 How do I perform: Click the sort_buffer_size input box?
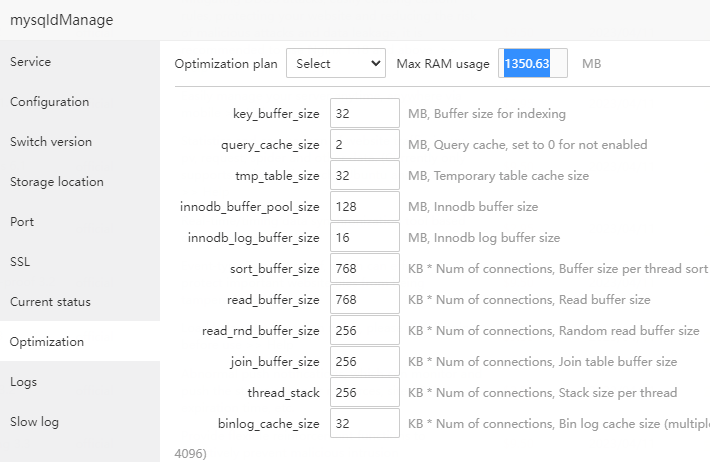point(364,268)
